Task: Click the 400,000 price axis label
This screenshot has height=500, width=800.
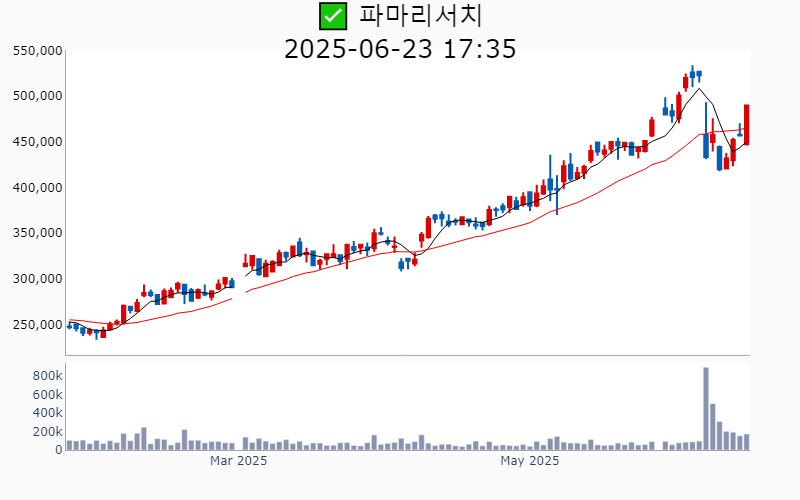Action: [x=38, y=188]
